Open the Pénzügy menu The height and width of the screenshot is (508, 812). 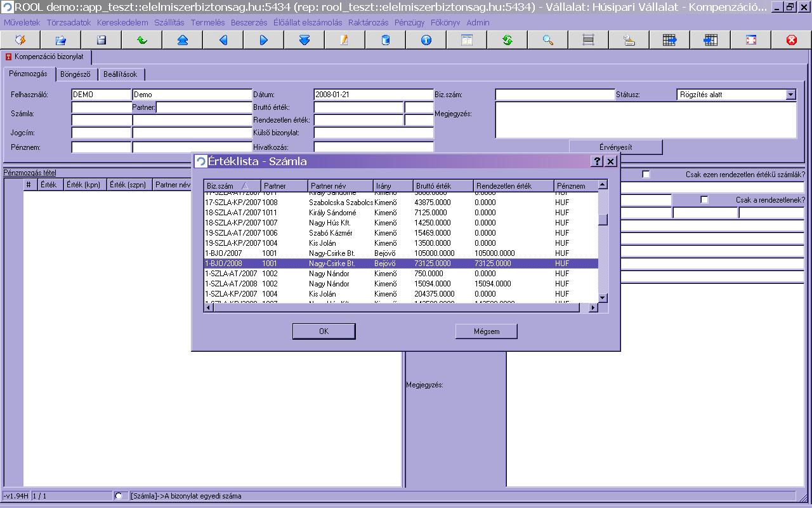click(409, 22)
